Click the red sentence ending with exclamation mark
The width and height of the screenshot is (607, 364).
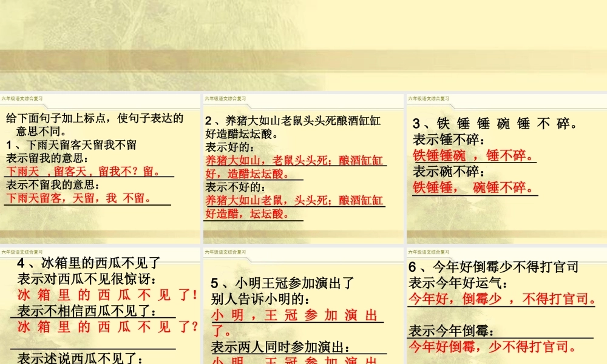click(107, 295)
